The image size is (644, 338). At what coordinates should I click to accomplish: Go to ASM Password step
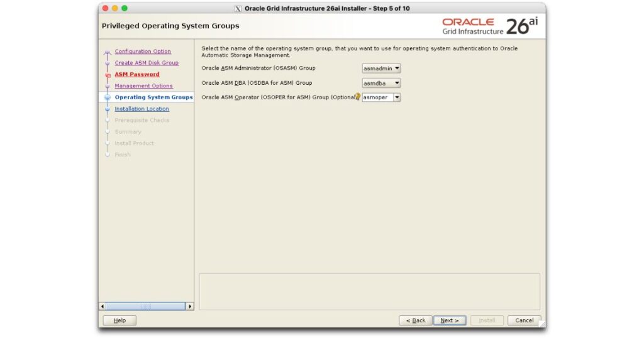[136, 74]
